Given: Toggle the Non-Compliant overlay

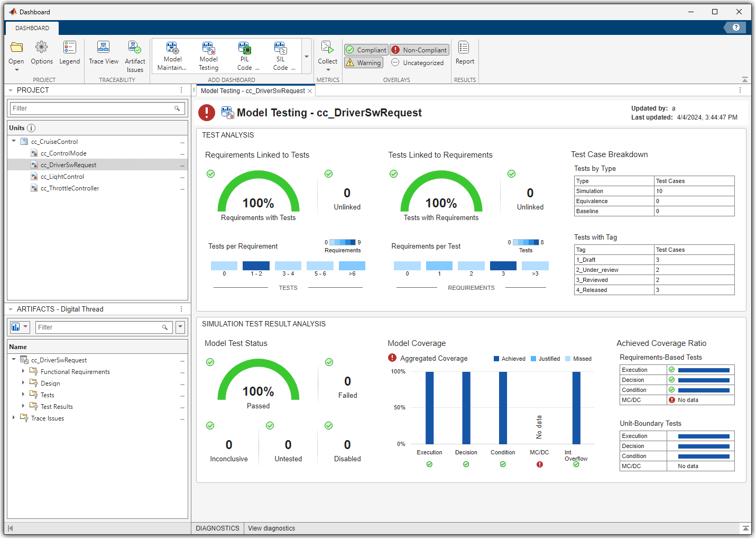Looking at the screenshot, I should [x=420, y=50].
